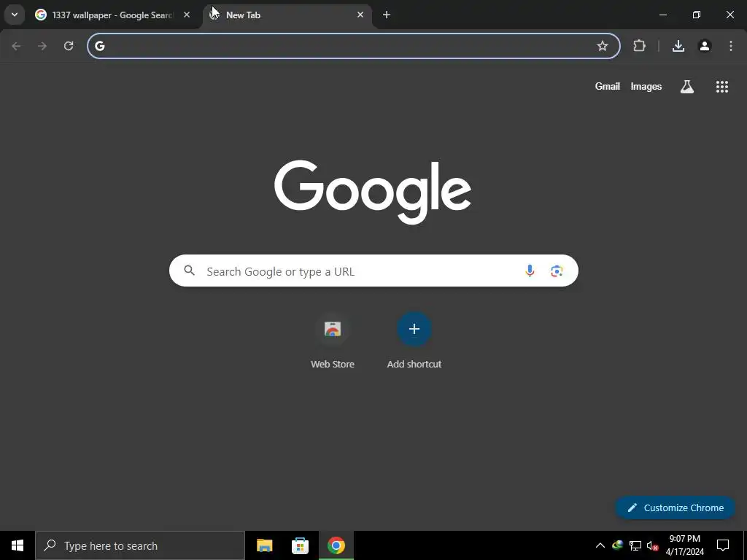Close the New Tab tab

360,15
